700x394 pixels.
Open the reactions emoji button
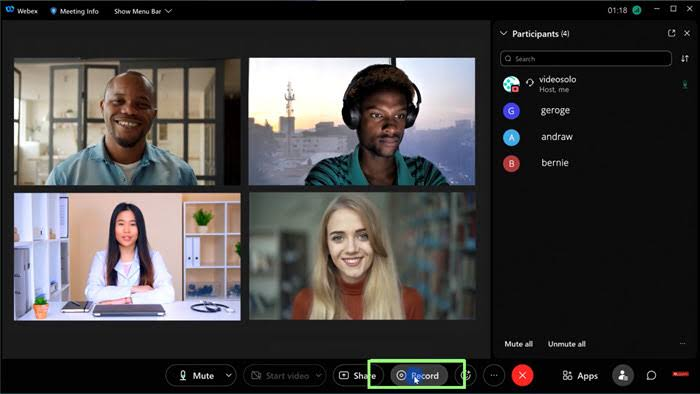click(466, 376)
